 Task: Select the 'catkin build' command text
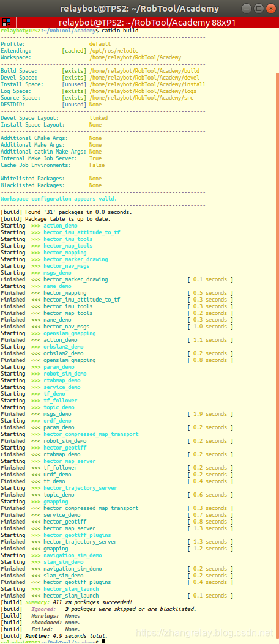[119, 31]
